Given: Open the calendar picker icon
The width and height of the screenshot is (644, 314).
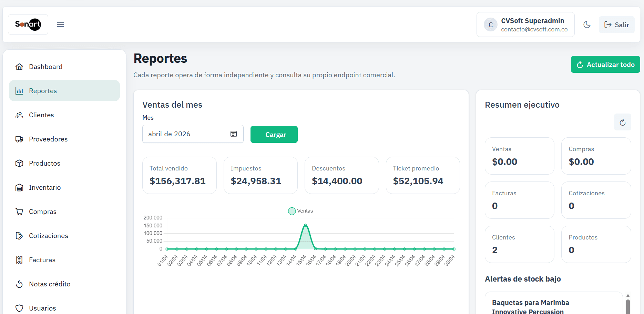Looking at the screenshot, I should [x=234, y=134].
